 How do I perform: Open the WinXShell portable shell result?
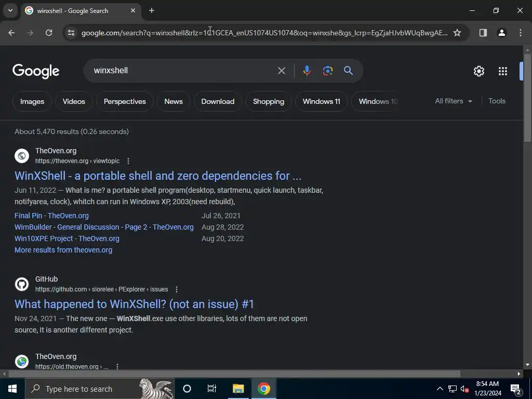(158, 176)
